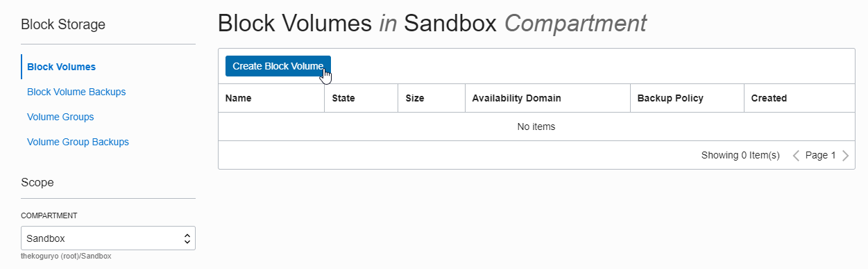Click the Block Storage sidebar heading

pos(63,25)
